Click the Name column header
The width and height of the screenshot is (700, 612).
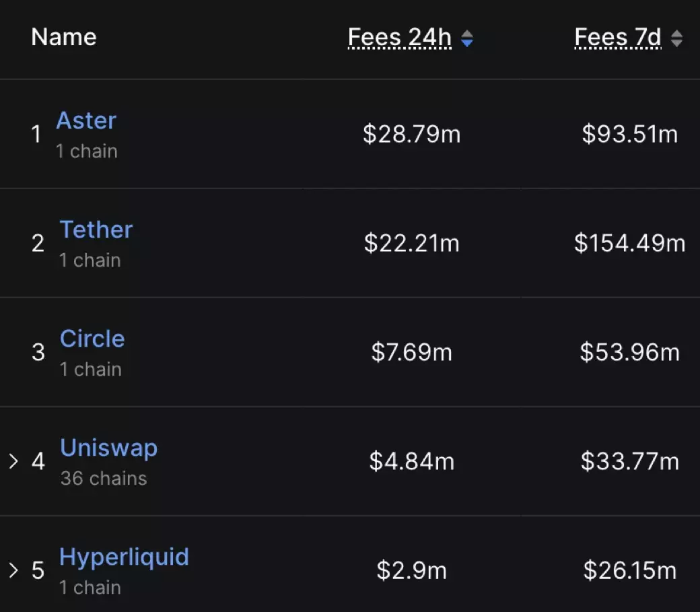pos(64,37)
